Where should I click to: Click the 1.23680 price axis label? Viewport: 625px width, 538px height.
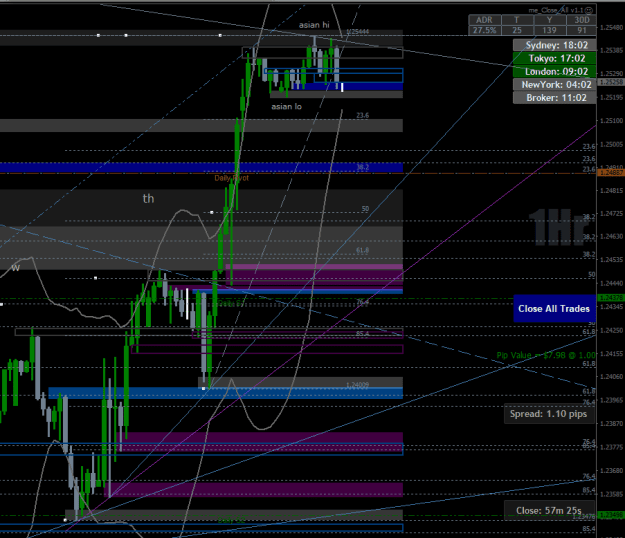click(x=611, y=471)
